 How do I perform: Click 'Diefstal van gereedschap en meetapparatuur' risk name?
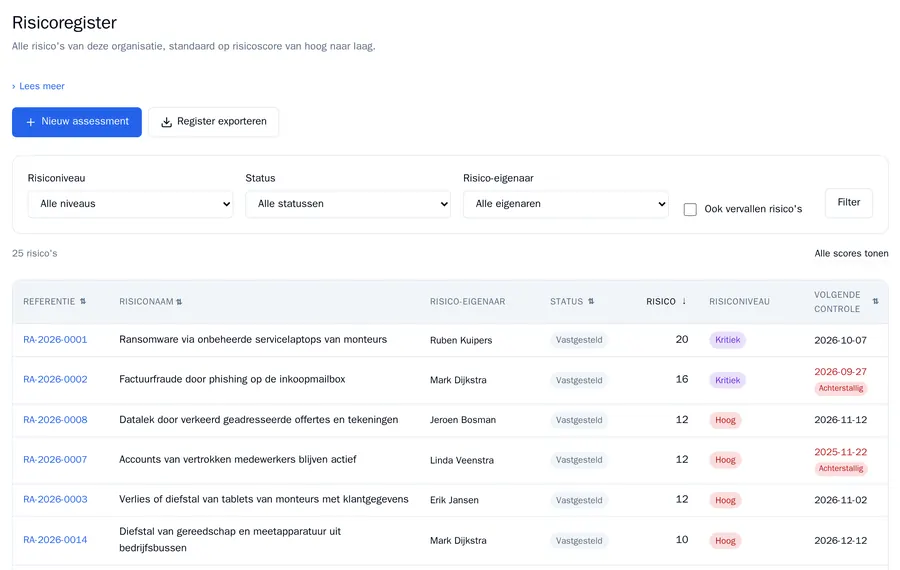point(230,540)
